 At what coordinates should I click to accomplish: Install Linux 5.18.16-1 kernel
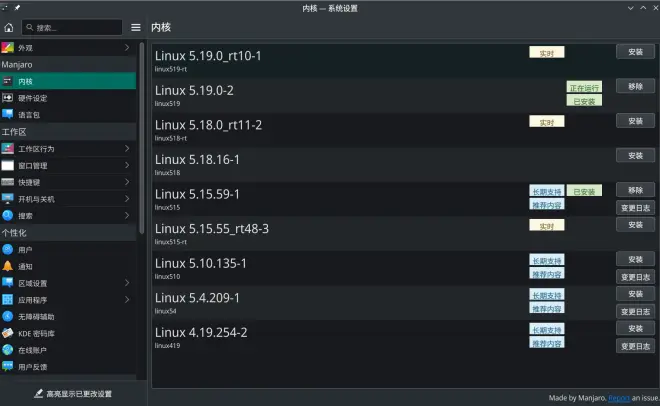click(x=635, y=156)
